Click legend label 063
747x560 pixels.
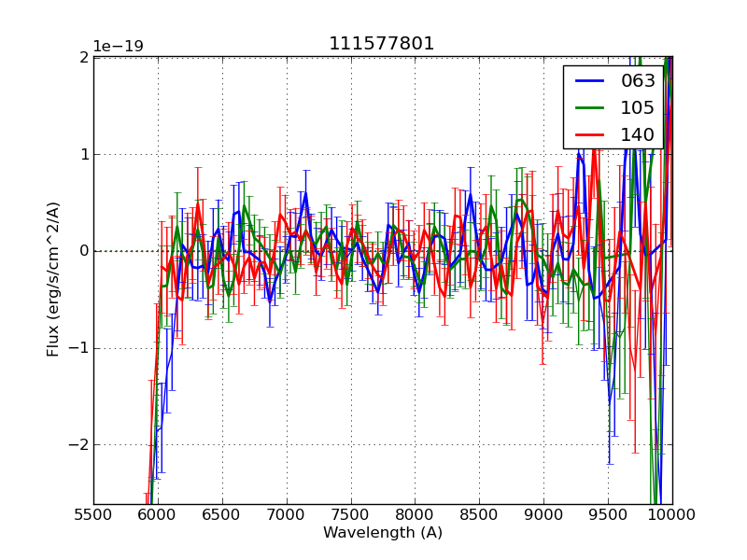638,81
